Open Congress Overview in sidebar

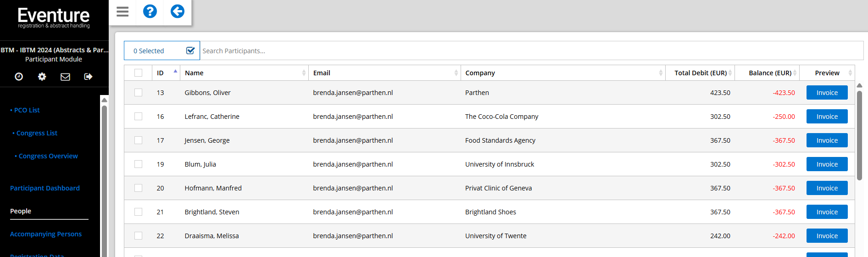(48, 156)
